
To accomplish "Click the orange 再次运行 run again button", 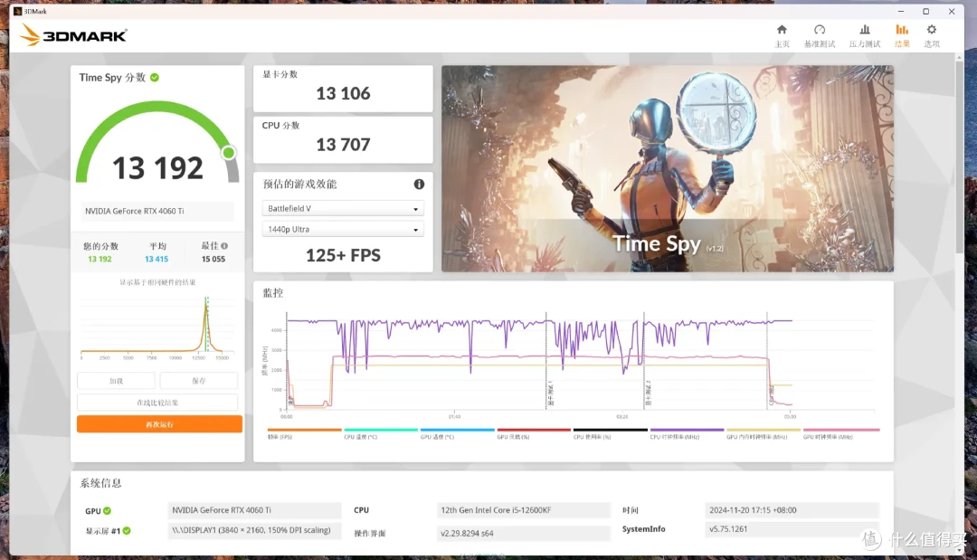I will coord(159,424).
